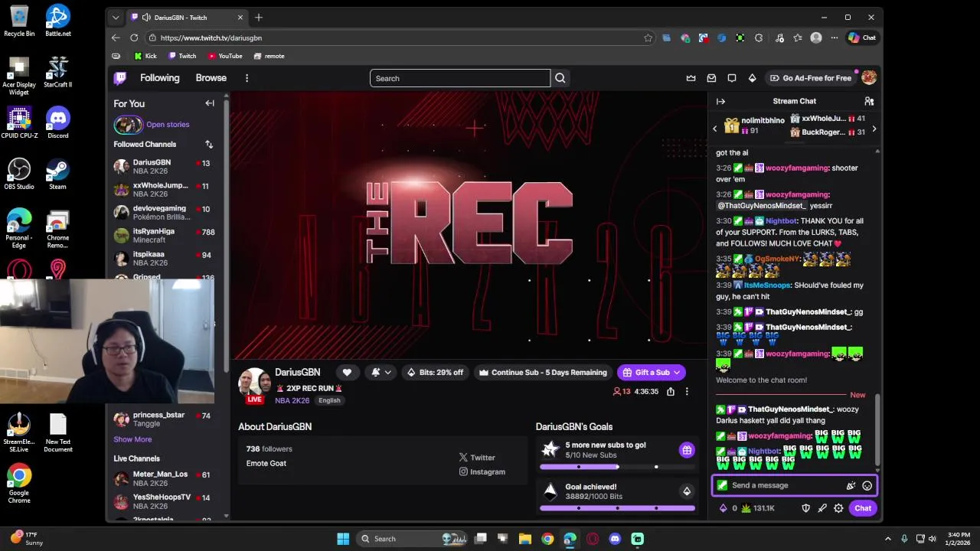
Task: Collapse the For You sidebar
Action: [210, 103]
